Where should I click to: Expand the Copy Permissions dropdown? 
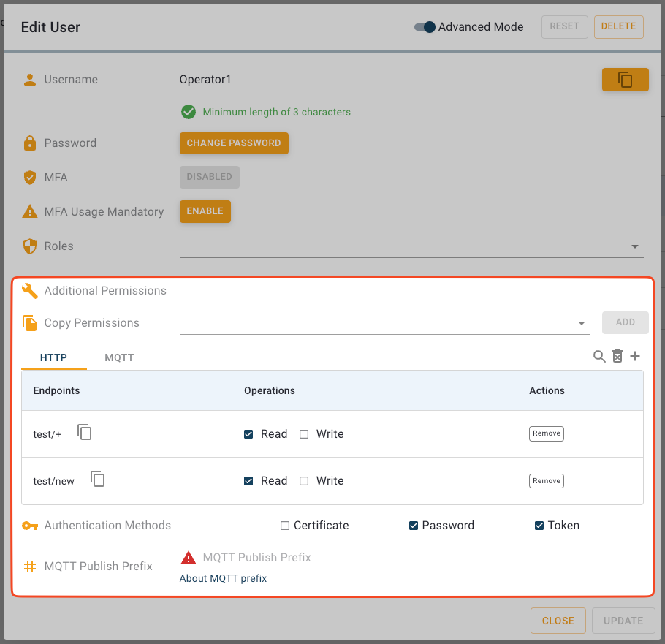(582, 323)
